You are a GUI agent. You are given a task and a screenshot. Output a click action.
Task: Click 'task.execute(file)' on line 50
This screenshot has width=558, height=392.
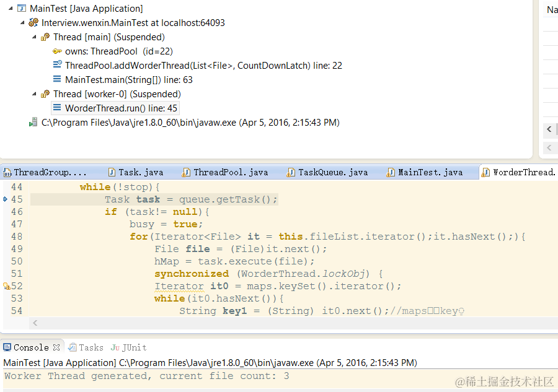coord(253,261)
